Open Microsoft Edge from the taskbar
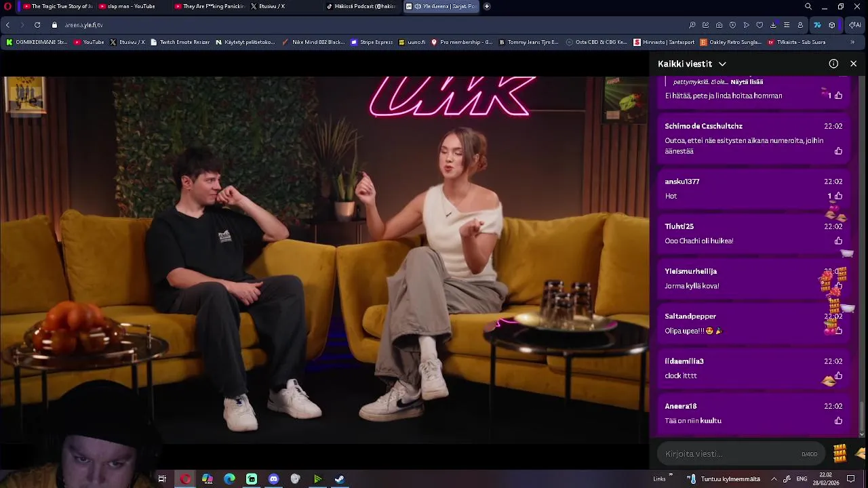The width and height of the screenshot is (868, 488). pyautogui.click(x=229, y=479)
